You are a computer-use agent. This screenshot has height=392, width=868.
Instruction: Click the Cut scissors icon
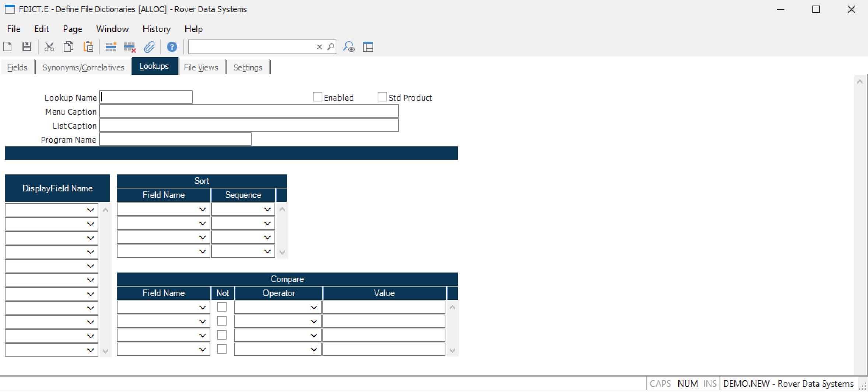click(x=49, y=47)
